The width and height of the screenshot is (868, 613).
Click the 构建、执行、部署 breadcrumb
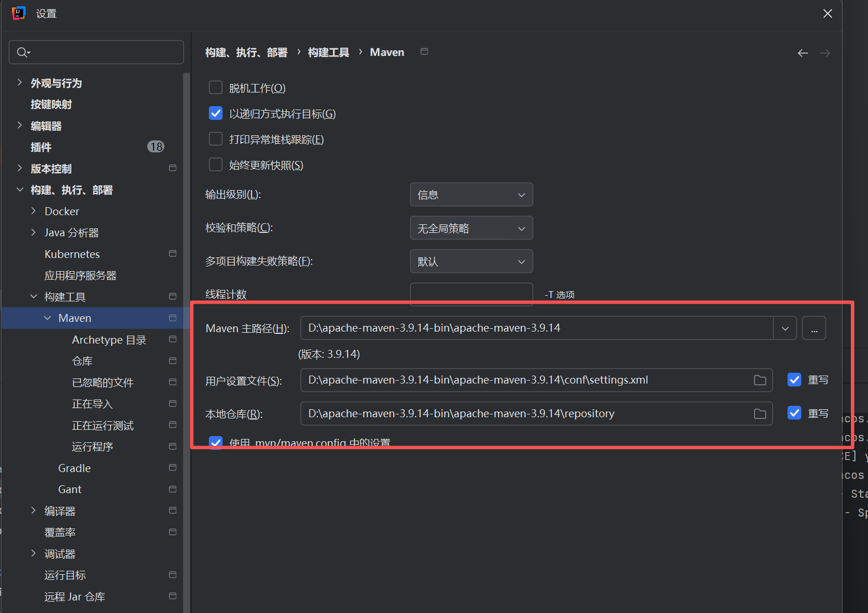click(x=247, y=53)
